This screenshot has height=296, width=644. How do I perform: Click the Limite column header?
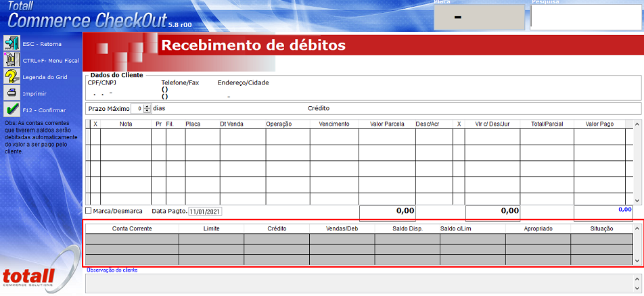click(x=212, y=228)
